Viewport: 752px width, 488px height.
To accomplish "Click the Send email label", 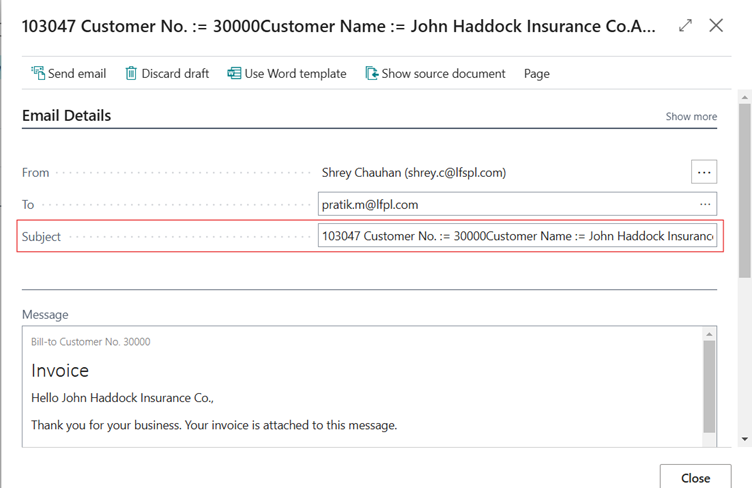I will point(77,74).
